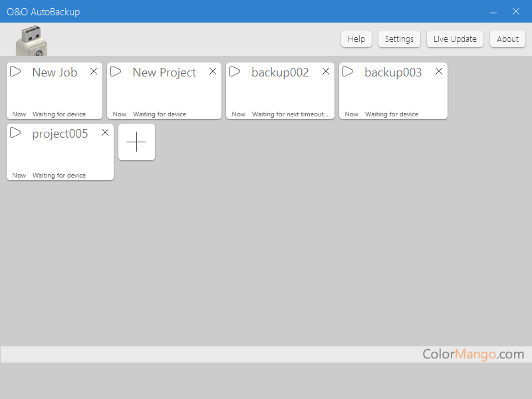
Task: Select the project005 job name
Action: (x=60, y=134)
